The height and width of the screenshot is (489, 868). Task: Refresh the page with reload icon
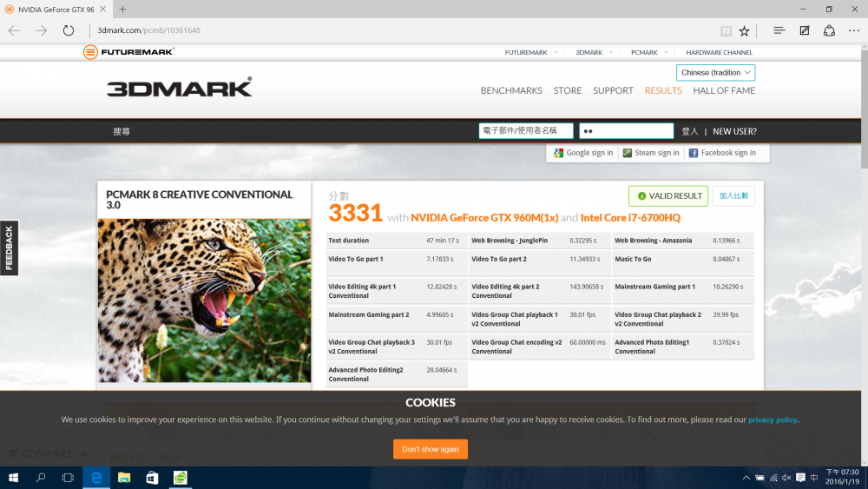[68, 30]
